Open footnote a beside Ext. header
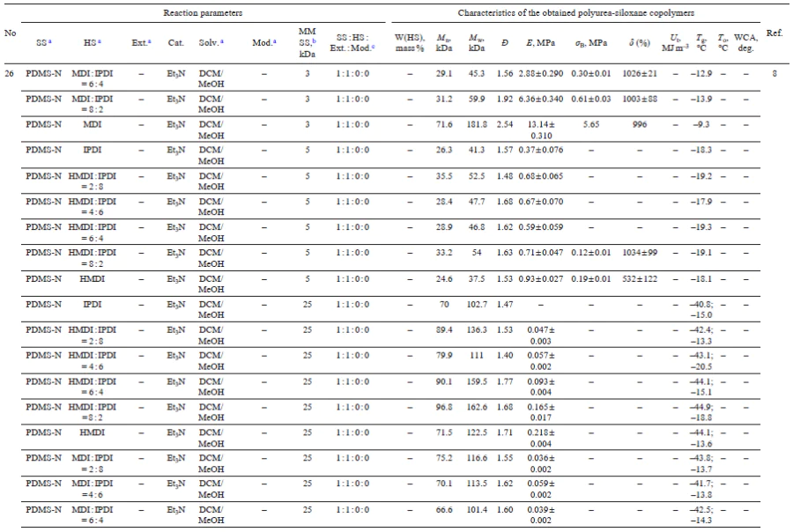The image size is (793, 532). [149, 41]
